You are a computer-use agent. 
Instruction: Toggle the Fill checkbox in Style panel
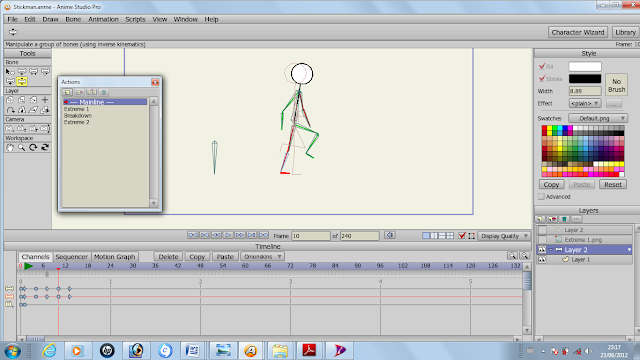point(542,66)
